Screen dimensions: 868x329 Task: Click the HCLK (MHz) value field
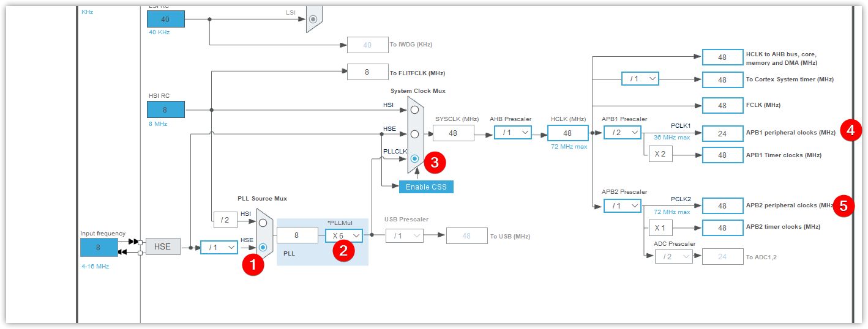pyautogui.click(x=567, y=133)
